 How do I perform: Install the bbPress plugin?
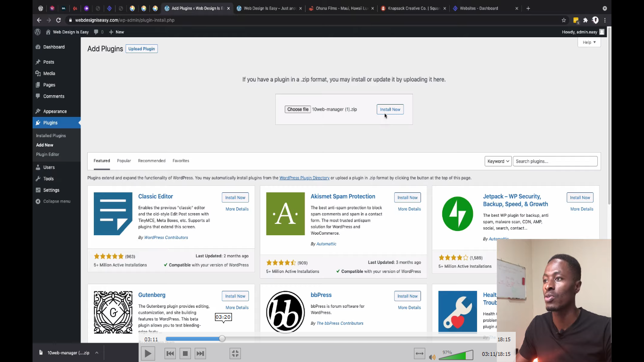click(x=407, y=296)
